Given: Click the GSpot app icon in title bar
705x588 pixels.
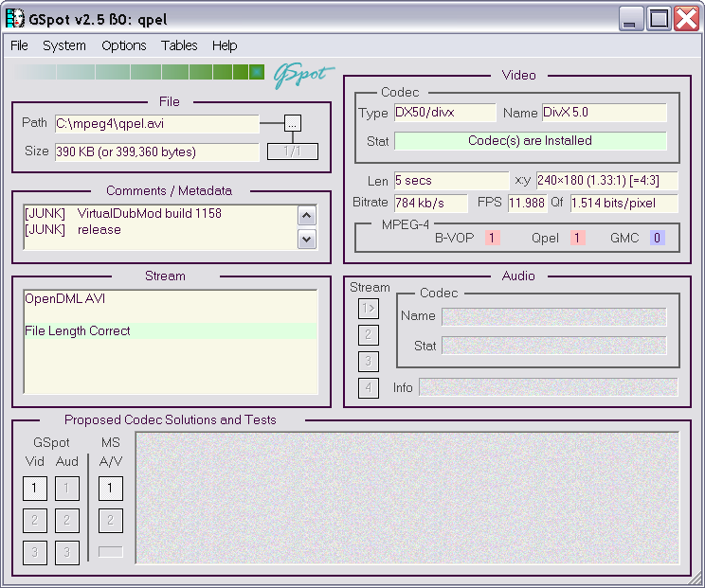Looking at the screenshot, I should [x=15, y=18].
